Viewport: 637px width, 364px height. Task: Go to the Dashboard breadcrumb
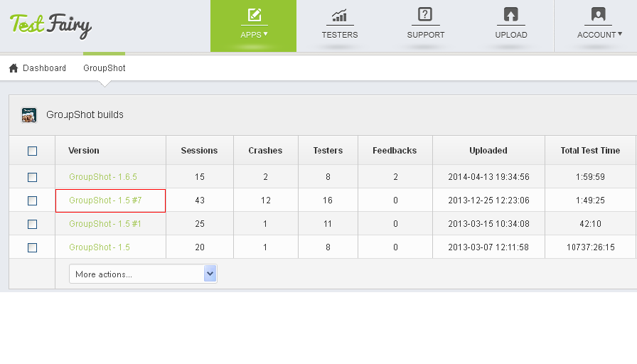(44, 68)
